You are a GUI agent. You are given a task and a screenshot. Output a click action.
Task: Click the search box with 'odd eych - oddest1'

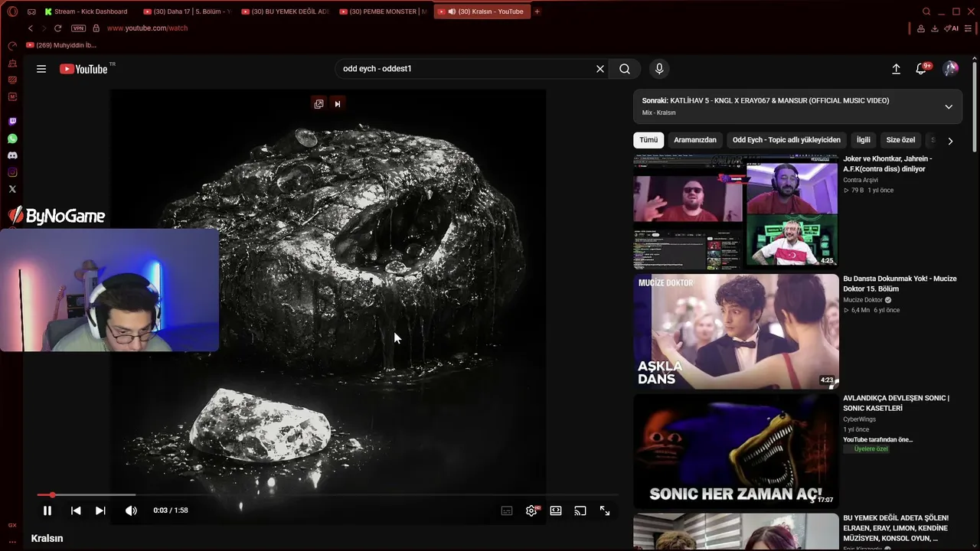pos(465,69)
